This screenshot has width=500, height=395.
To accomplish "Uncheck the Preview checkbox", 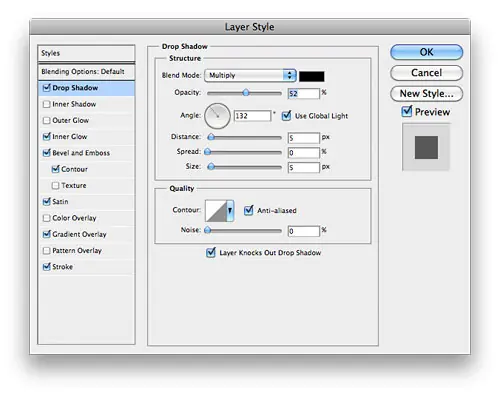I will [407, 111].
